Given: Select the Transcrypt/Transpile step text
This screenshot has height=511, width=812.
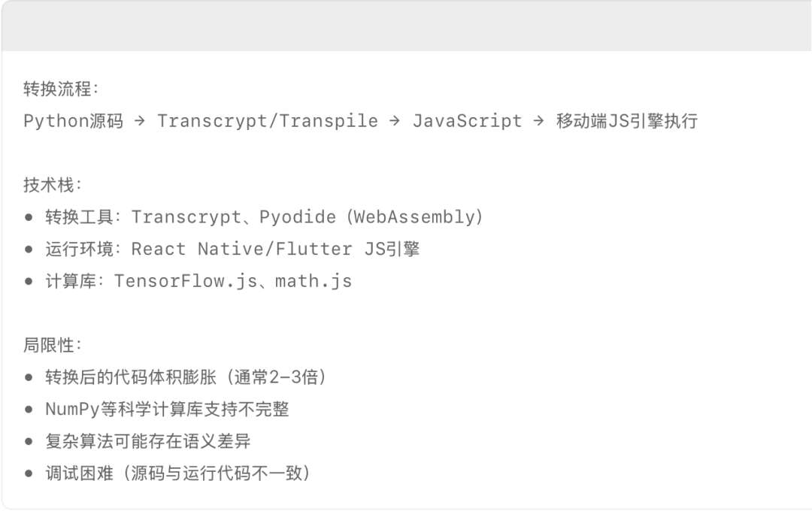Looking at the screenshot, I should [267, 121].
